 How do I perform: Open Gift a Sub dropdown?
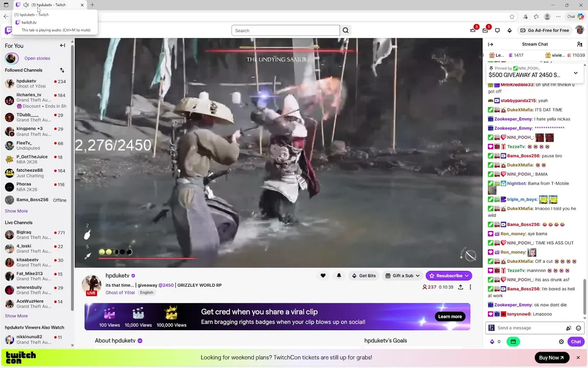tap(402, 275)
